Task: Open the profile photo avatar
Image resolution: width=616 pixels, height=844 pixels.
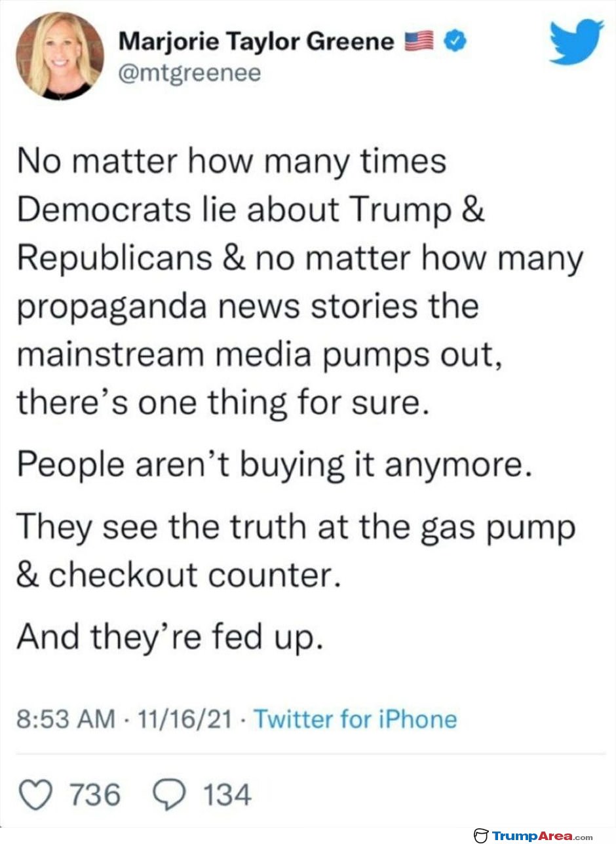Action: (60, 56)
